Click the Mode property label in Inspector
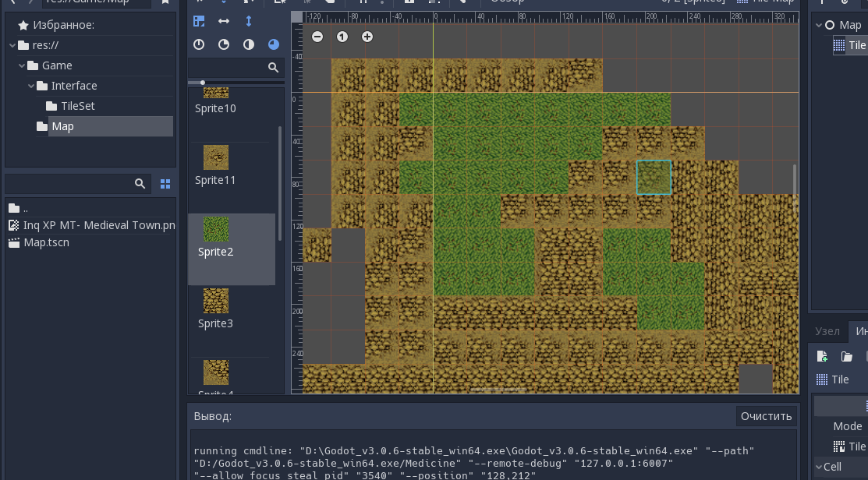The height and width of the screenshot is (480, 868). click(x=848, y=426)
